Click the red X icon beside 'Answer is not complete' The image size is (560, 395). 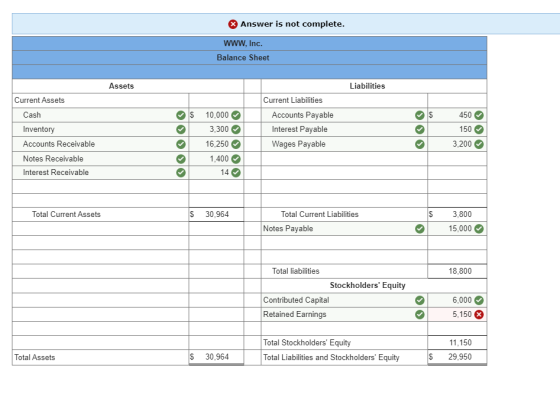coord(233,24)
